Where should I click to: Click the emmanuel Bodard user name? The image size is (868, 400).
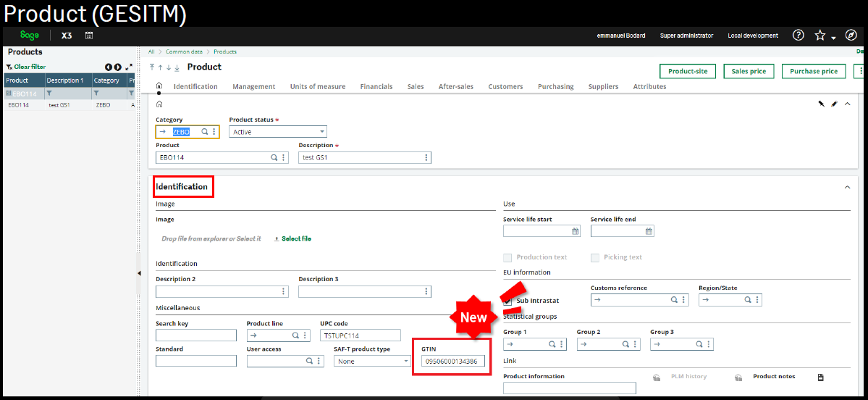click(620, 36)
